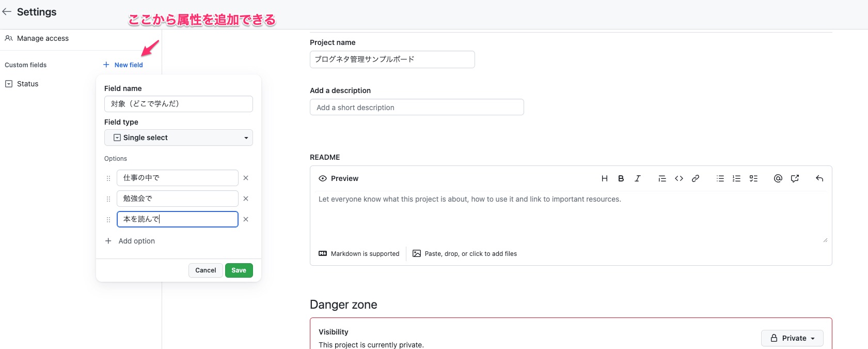Click the Status field icon
The width and height of the screenshot is (868, 349).
click(9, 84)
